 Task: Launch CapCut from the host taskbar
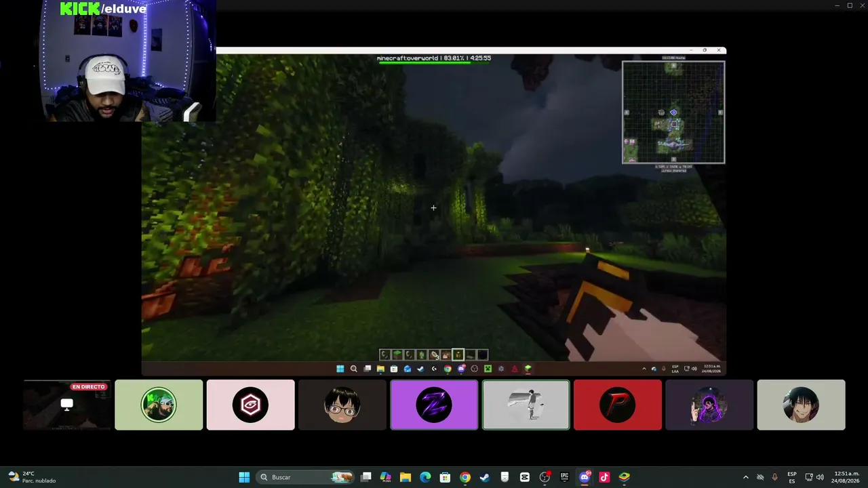[x=524, y=477]
